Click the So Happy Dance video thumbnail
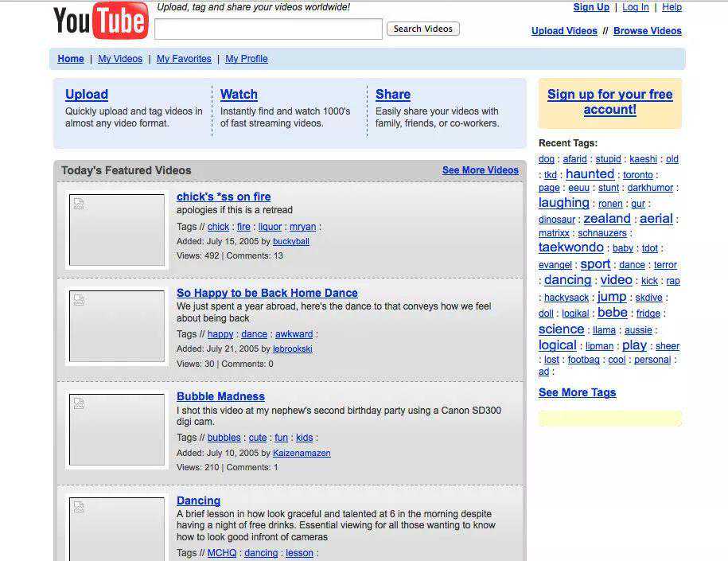The height and width of the screenshot is (561, 728). (x=116, y=326)
